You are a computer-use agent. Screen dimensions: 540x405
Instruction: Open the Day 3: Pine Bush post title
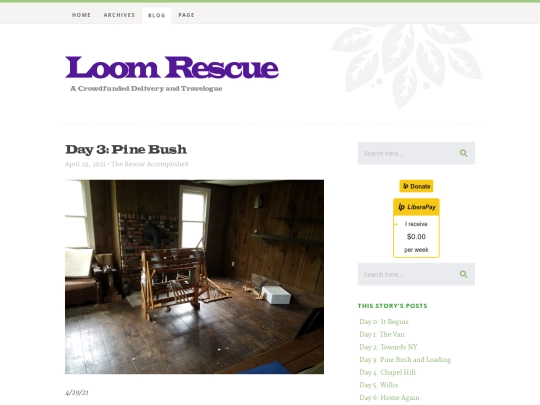(126, 149)
